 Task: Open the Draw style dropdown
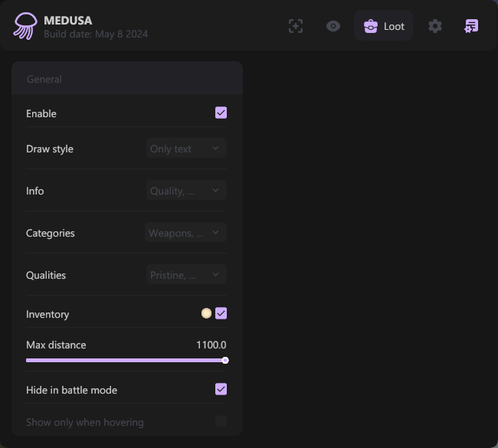[x=186, y=149]
